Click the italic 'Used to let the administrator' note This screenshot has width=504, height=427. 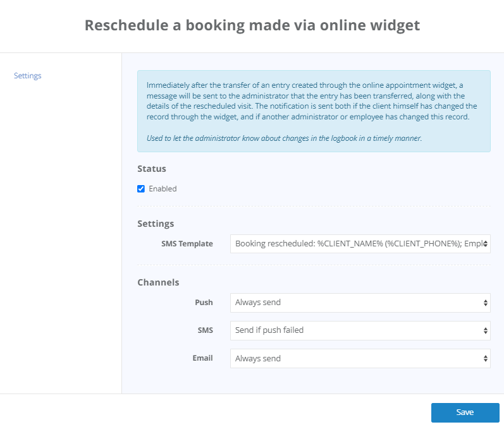[284, 138]
